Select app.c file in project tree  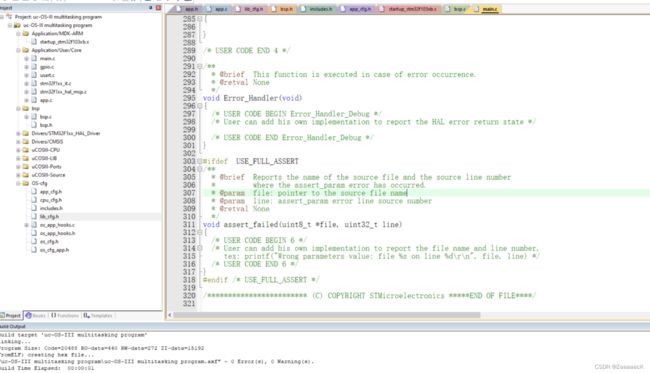(x=46, y=100)
